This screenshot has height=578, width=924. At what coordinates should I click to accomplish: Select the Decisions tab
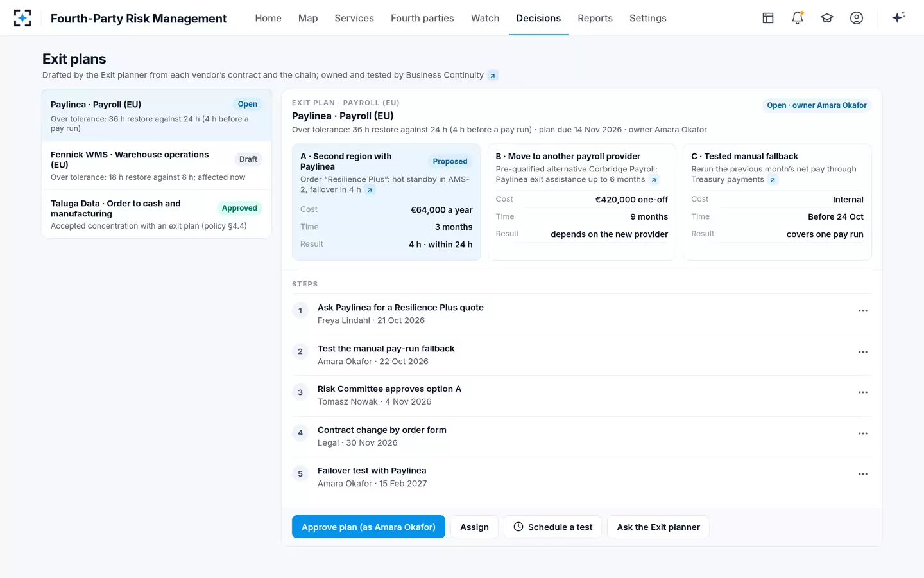pos(538,18)
